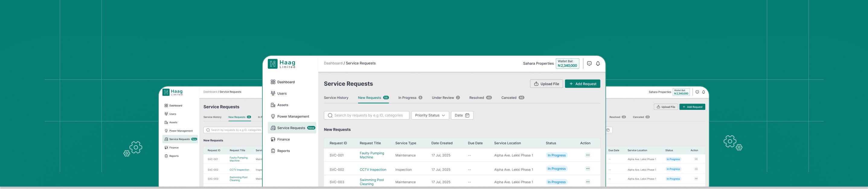
Task: Open notifications bell in right window
Action: 703,92
